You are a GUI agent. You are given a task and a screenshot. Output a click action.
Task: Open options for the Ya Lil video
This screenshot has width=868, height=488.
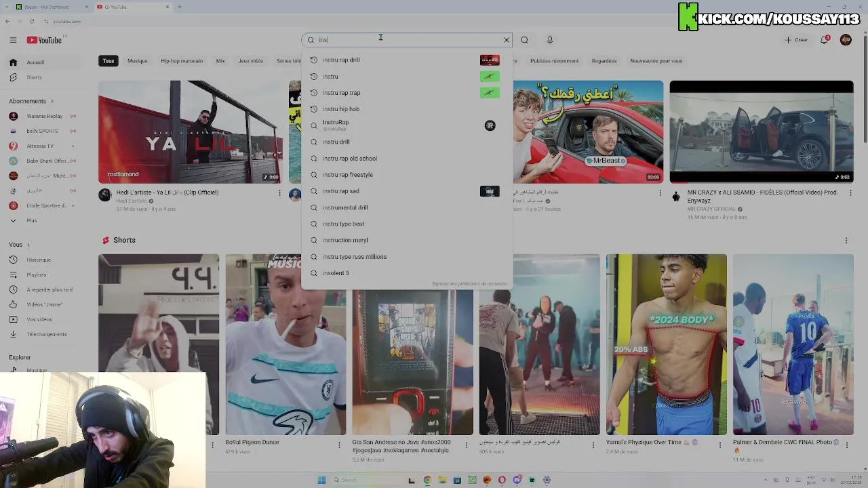(279, 193)
